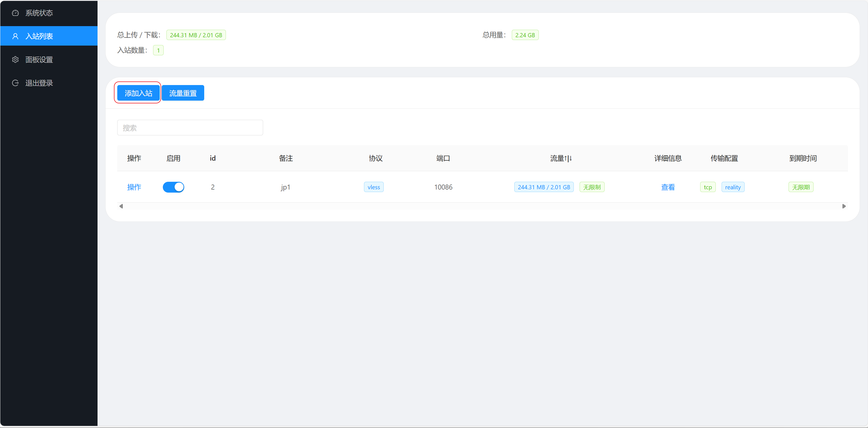
Task: Click the 无限制 traffic limit tag
Action: [x=592, y=187]
